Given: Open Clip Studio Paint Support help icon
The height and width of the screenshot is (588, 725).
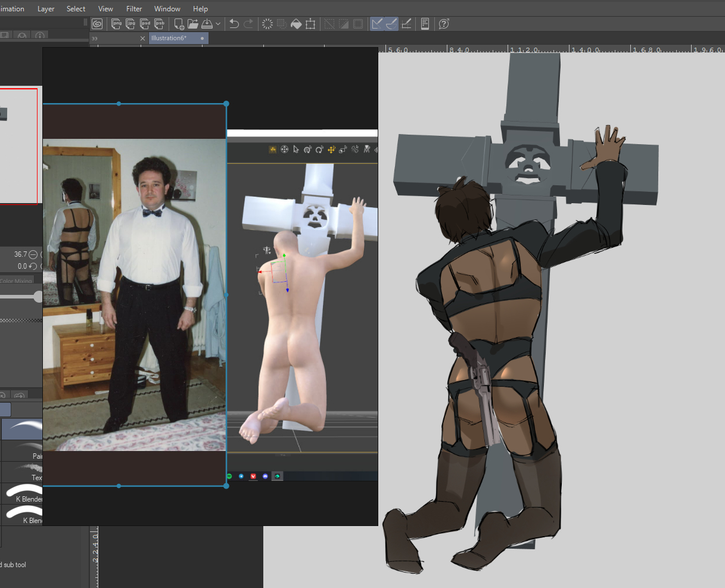Looking at the screenshot, I should click(x=444, y=24).
